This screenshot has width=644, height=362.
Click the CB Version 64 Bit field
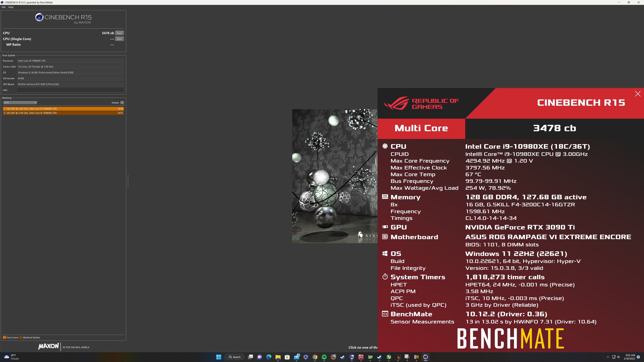click(x=70, y=78)
